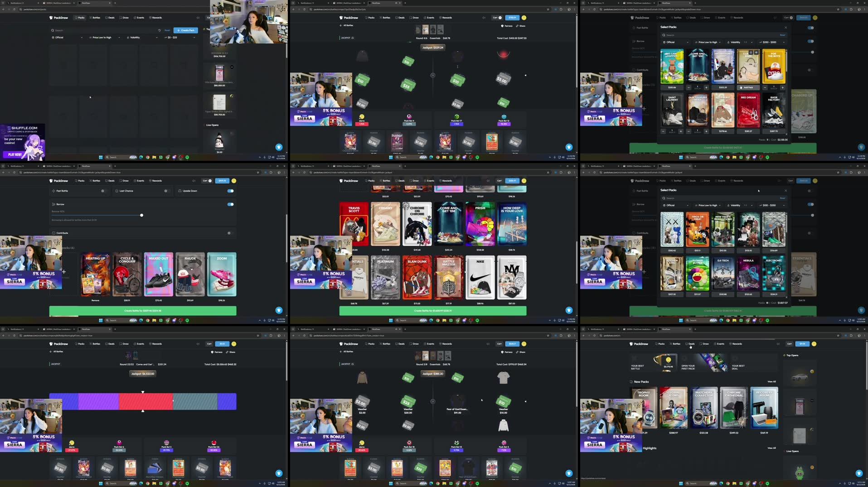Click Reset in the $250 - $500 Select Packs dialog
868x487 pixels.
(782, 35)
